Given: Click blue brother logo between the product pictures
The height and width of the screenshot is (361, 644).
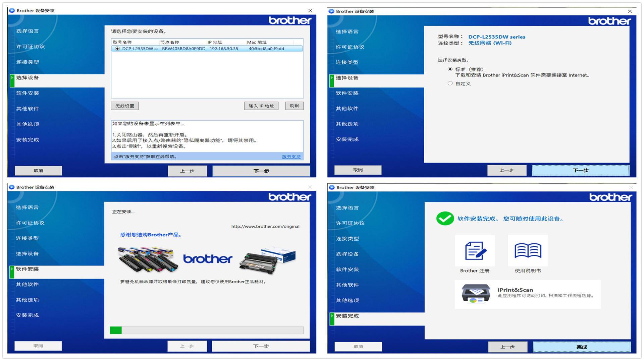Looking at the screenshot, I should (208, 259).
